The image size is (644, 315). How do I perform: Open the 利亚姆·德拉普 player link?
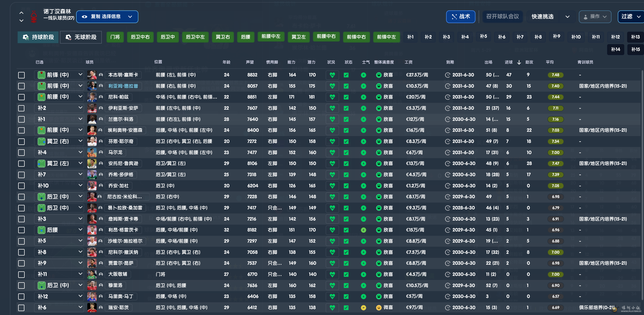(123, 86)
